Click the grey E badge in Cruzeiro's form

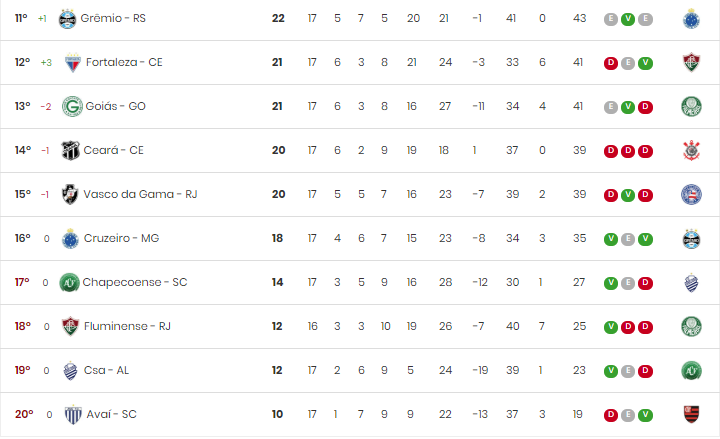(628, 239)
